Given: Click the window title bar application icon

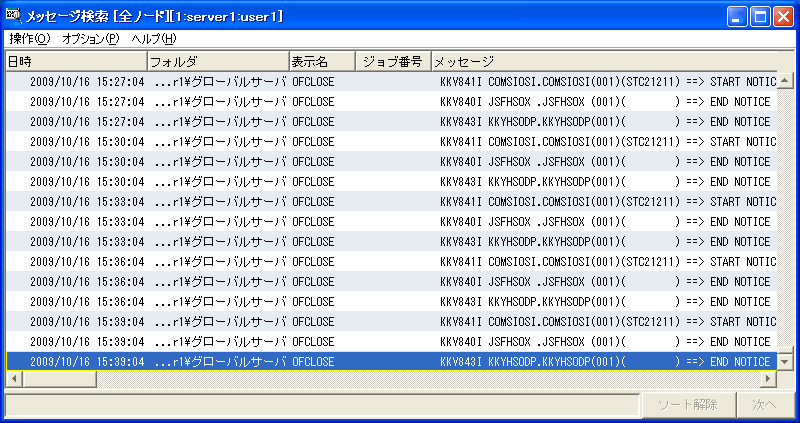Looking at the screenshot, I should click(x=13, y=15).
